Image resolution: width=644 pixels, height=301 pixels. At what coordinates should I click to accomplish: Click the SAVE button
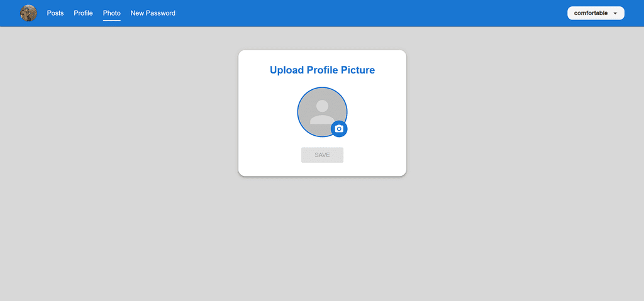(x=322, y=155)
